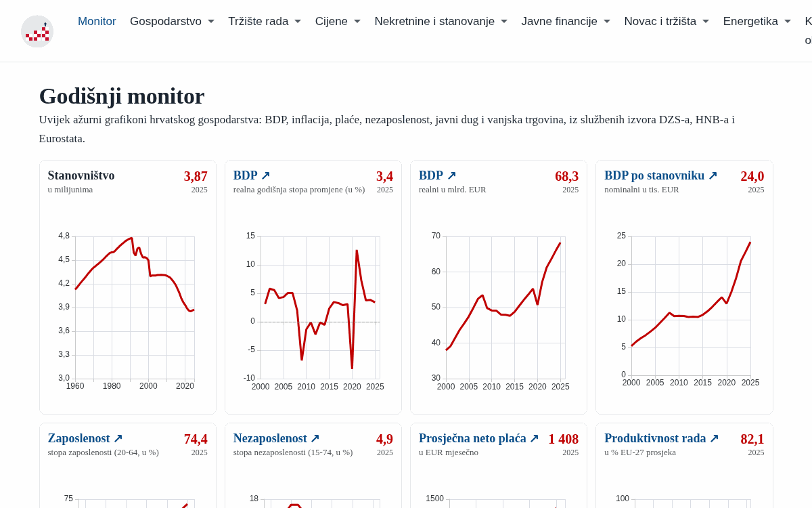Screen dimensions: 812x508
Task: Expand the Gospodarstvo dropdown menu
Action: (x=172, y=22)
